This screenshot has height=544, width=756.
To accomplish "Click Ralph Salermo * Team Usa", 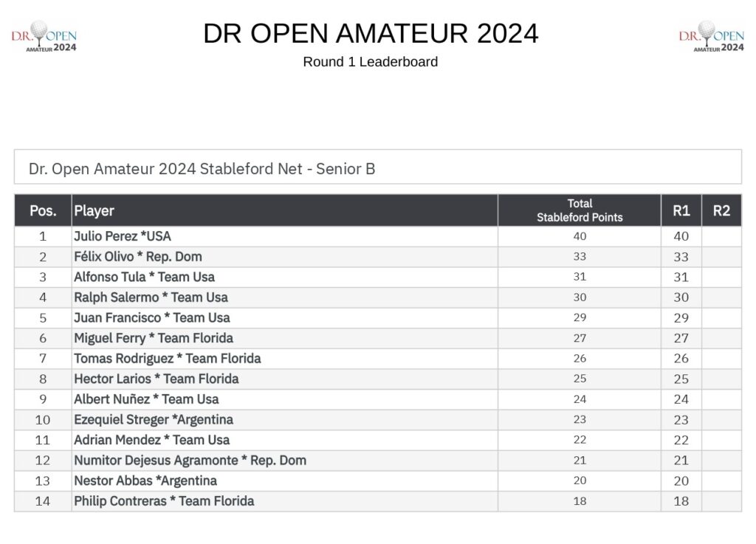I will [151, 297].
